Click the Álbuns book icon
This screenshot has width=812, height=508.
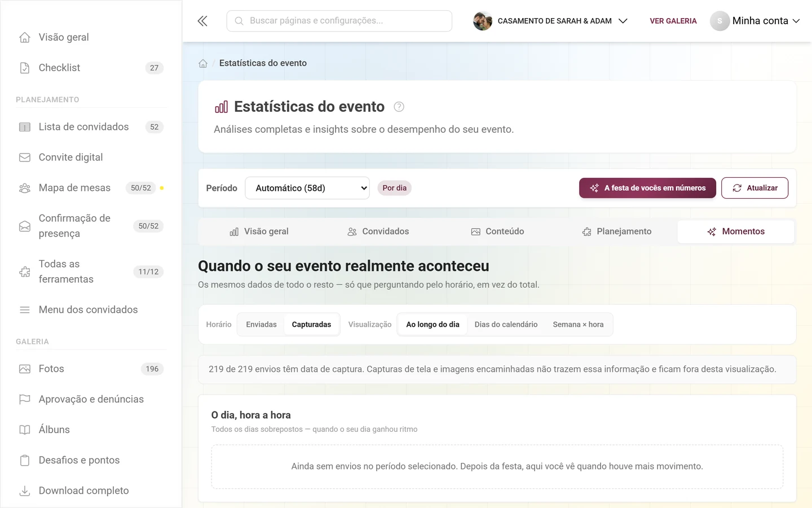(25, 430)
